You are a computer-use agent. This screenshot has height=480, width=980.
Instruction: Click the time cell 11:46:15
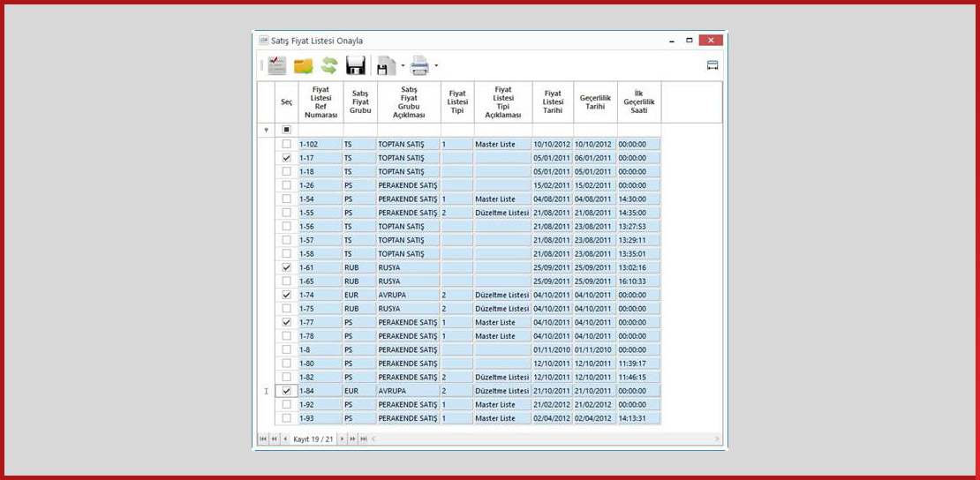(639, 377)
